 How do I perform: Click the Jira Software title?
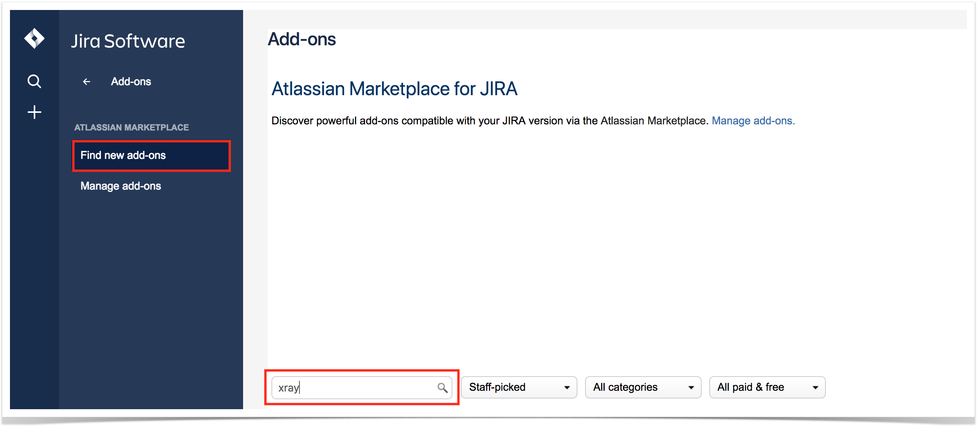point(128,41)
